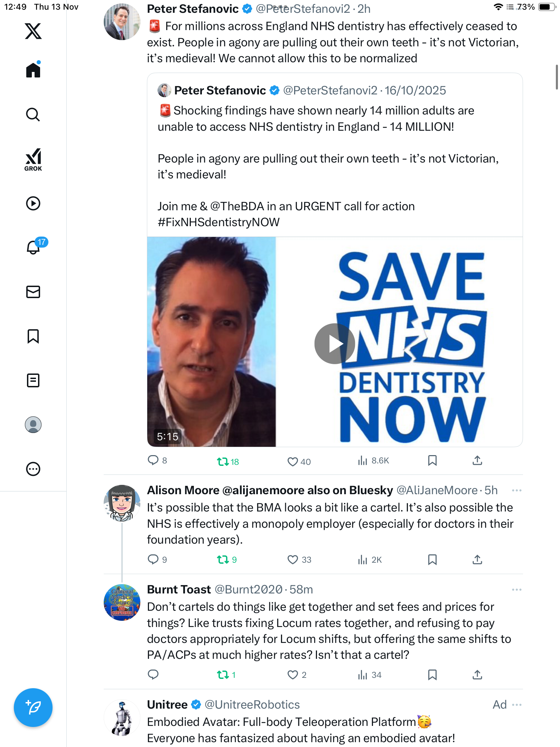Open notifications with 17 badge
The height and width of the screenshot is (747, 560).
coord(34,247)
